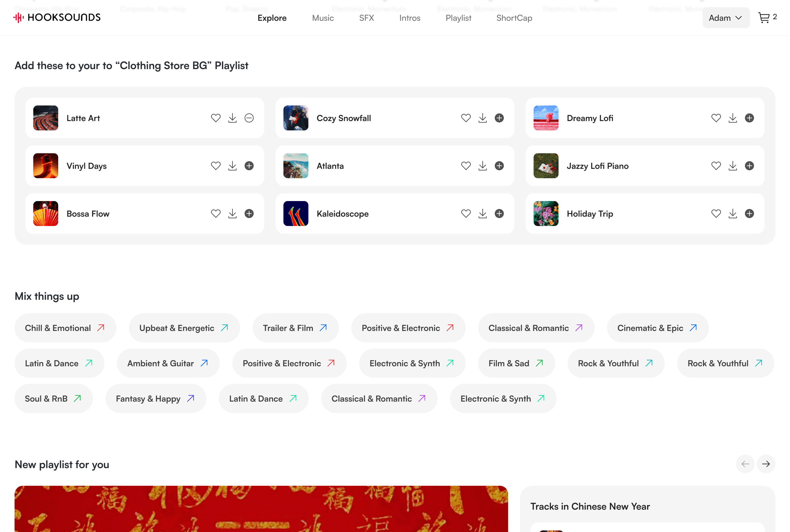The image size is (790, 532).
Task: Open the Chill & Emotional mix
Action: tap(65, 328)
